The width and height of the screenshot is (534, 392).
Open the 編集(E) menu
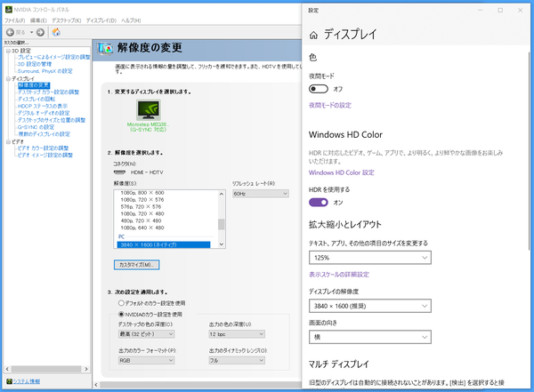[38, 20]
